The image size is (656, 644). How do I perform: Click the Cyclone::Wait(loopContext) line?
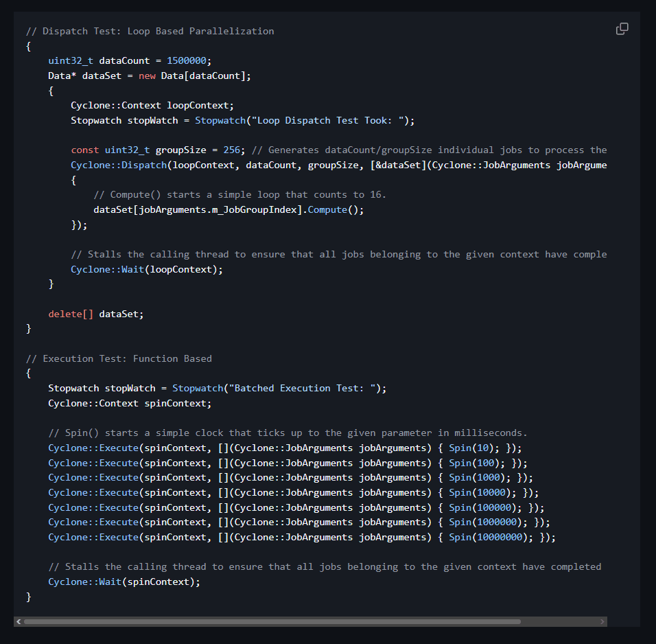coord(147,269)
